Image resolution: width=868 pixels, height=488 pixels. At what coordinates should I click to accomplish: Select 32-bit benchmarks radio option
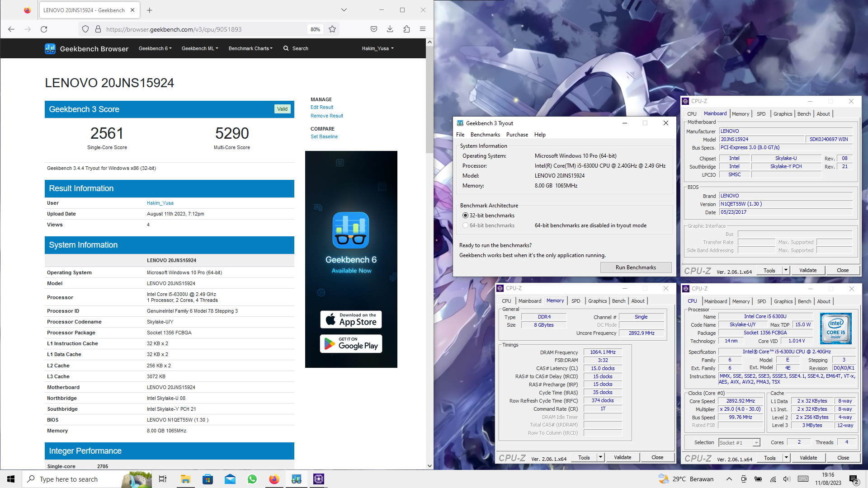(x=465, y=216)
